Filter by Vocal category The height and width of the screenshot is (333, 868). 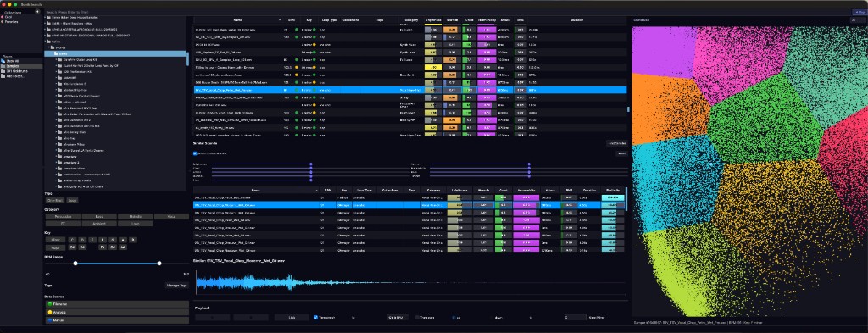[x=171, y=217]
